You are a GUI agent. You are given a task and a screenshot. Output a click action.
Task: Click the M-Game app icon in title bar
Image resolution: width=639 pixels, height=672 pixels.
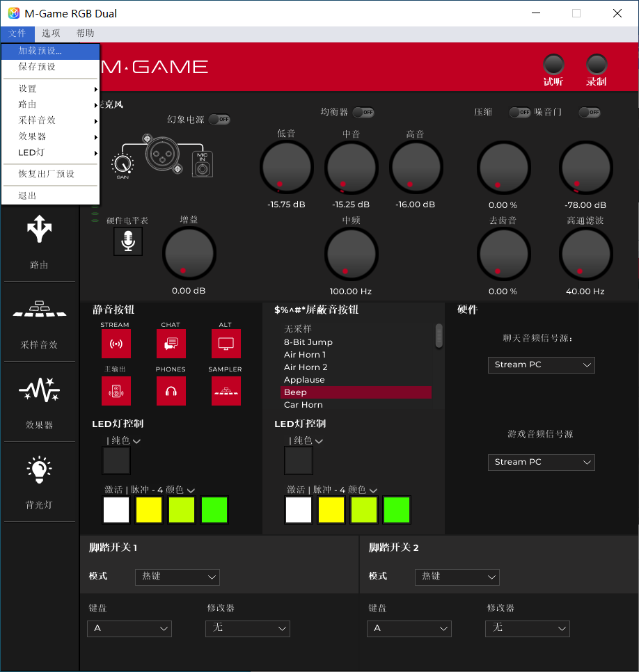[x=14, y=13]
